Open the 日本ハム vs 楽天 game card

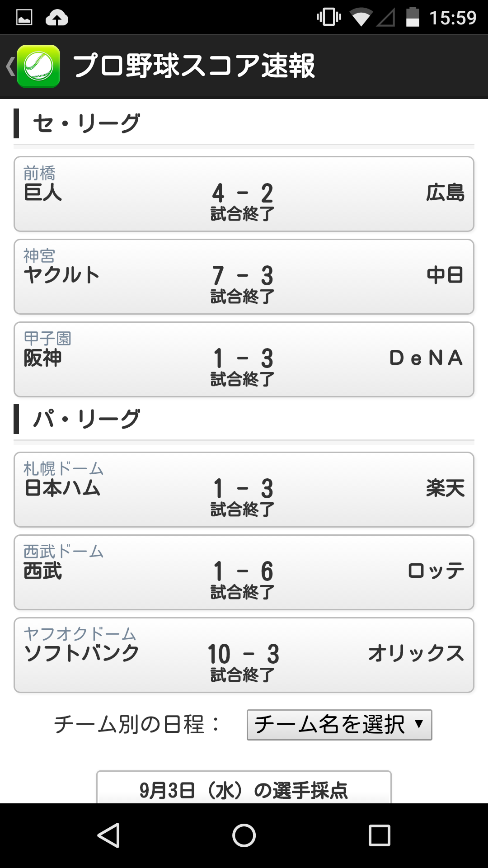[244, 490]
